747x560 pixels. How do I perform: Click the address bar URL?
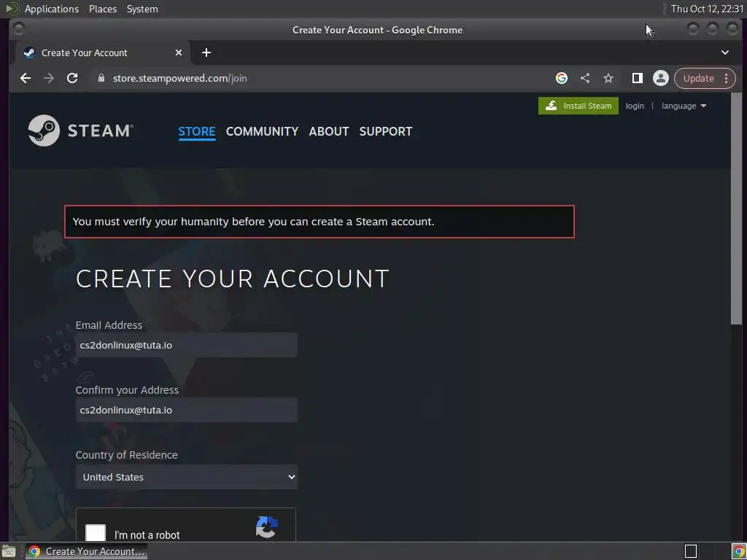180,78
